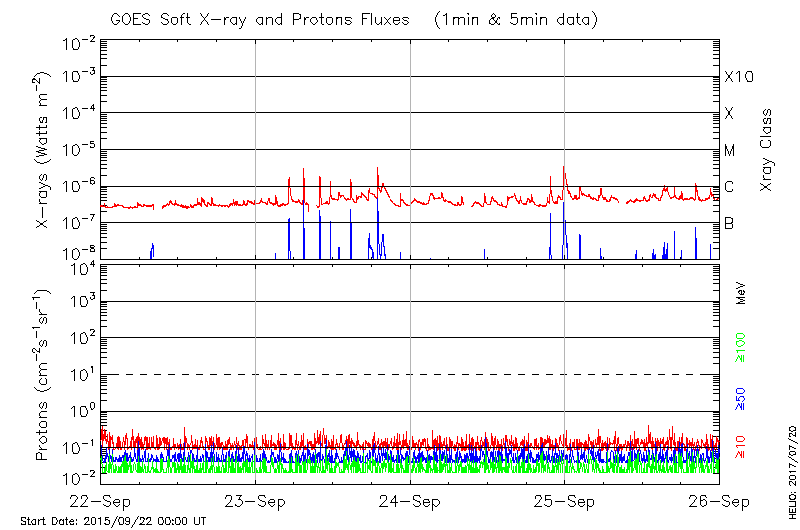Click the MeV unit label

[x=741, y=294]
